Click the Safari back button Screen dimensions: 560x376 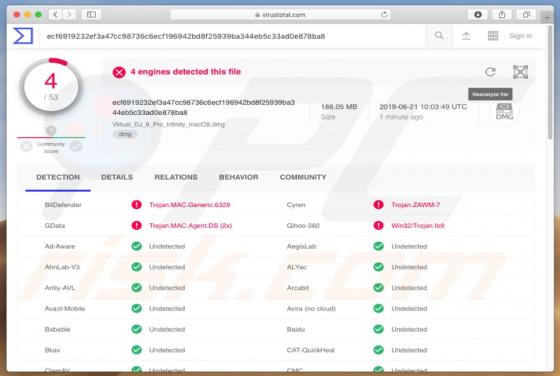tap(55, 15)
